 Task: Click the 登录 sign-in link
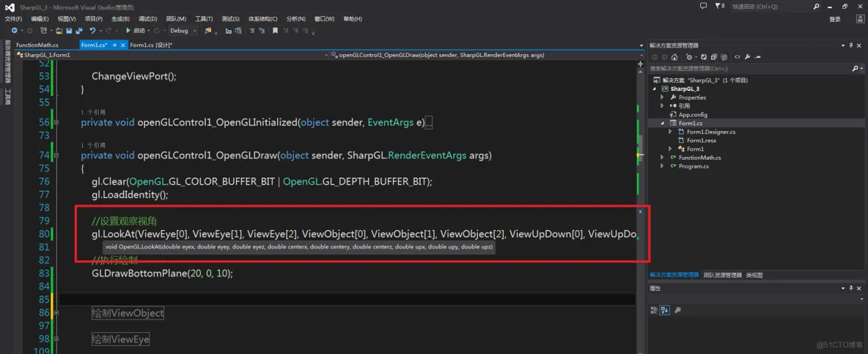835,19
